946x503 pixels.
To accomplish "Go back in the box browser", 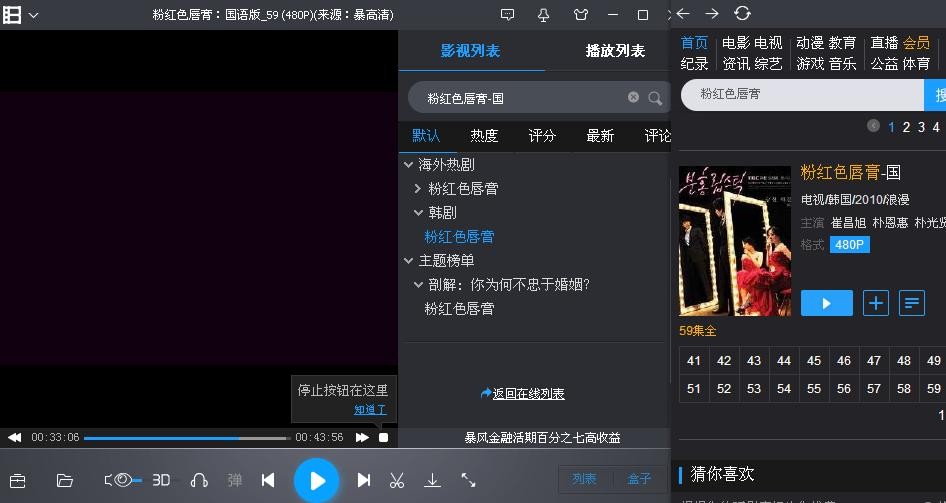I will 683,13.
